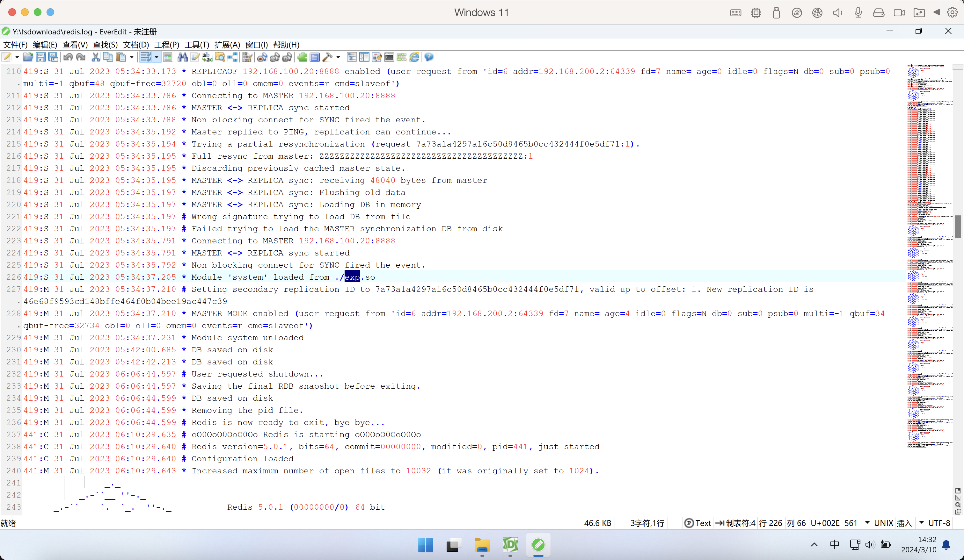Click the Paste clipboard icon
The height and width of the screenshot is (560, 964).
pyautogui.click(x=121, y=57)
